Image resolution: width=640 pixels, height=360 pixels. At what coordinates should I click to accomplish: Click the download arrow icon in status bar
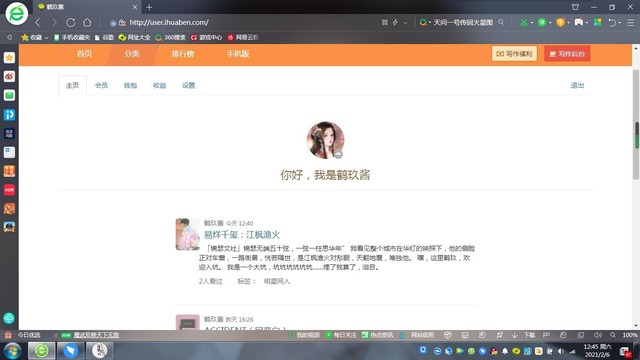tap(515, 335)
